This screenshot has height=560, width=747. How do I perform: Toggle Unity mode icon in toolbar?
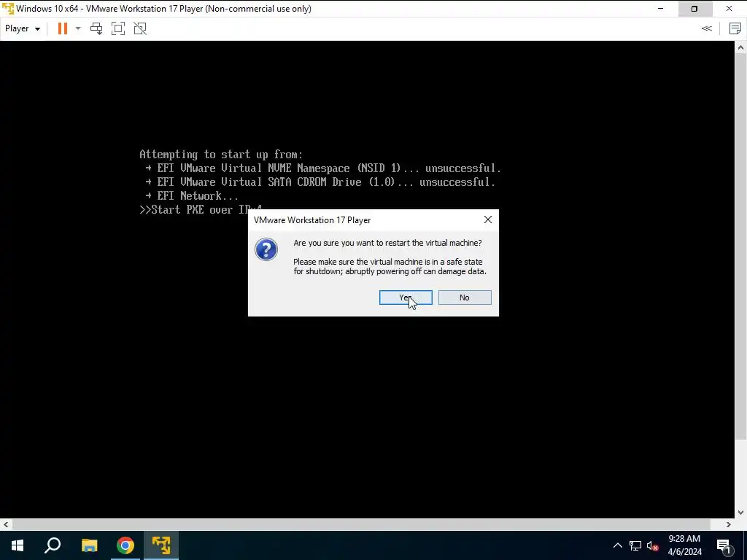coord(140,28)
